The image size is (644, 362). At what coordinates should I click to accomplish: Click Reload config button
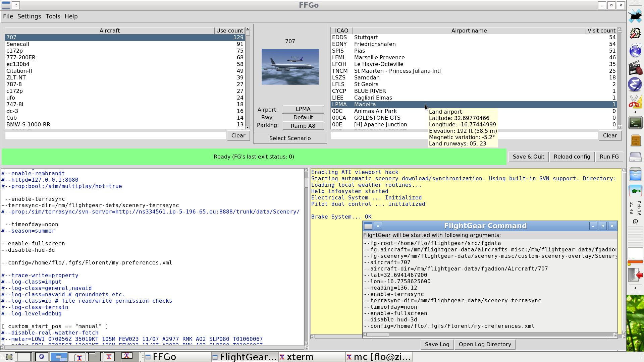pos(572,157)
